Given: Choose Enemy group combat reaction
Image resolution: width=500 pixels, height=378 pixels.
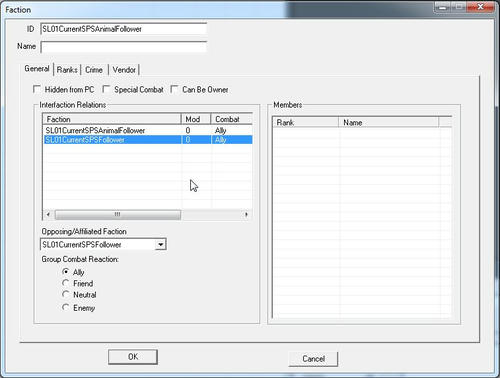Looking at the screenshot, I should (66, 307).
